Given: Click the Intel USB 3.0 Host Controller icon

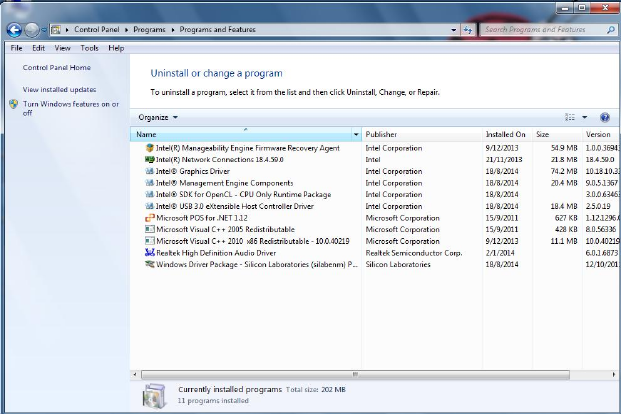Looking at the screenshot, I should point(150,206).
